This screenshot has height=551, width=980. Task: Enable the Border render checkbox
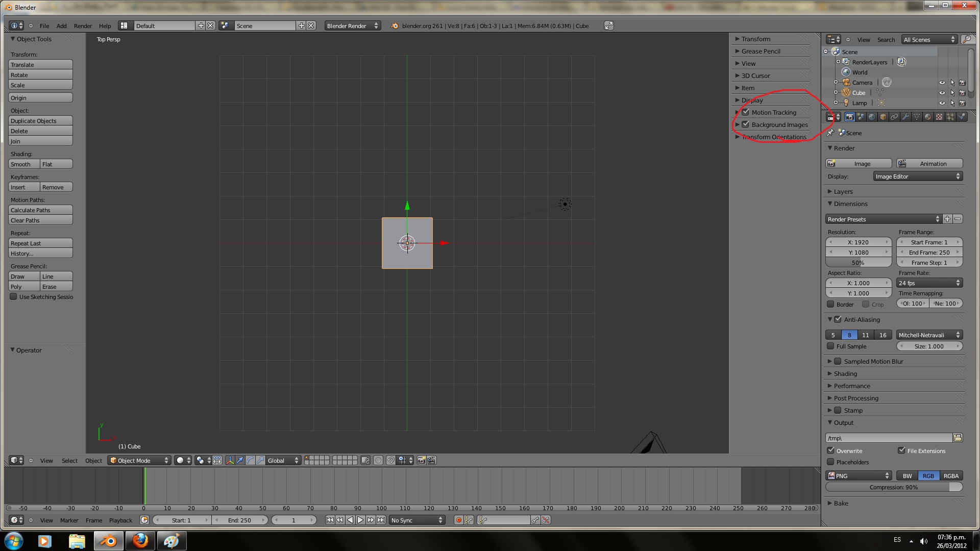point(831,305)
